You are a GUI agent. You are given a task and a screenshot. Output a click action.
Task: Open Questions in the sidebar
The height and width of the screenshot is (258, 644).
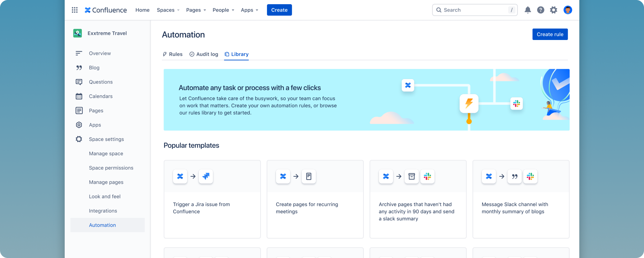[x=100, y=82]
